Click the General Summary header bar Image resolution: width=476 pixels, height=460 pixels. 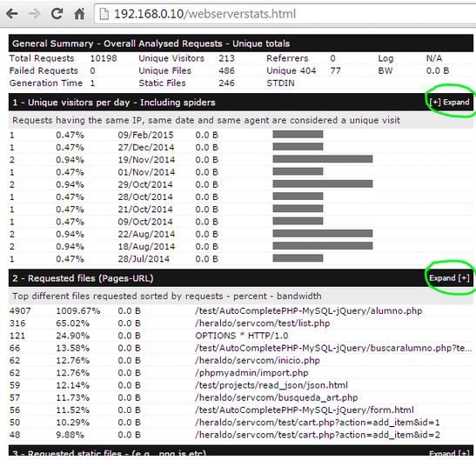click(x=241, y=43)
